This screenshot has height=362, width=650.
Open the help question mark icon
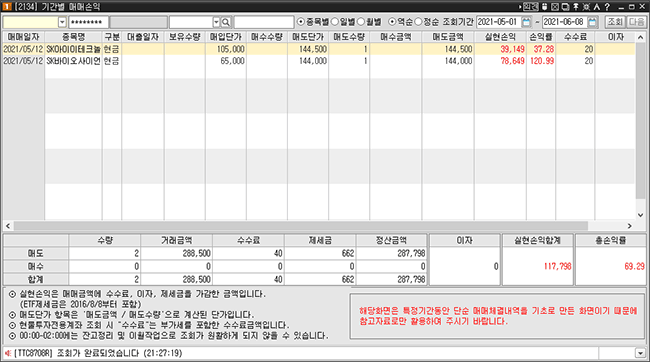click(607, 7)
